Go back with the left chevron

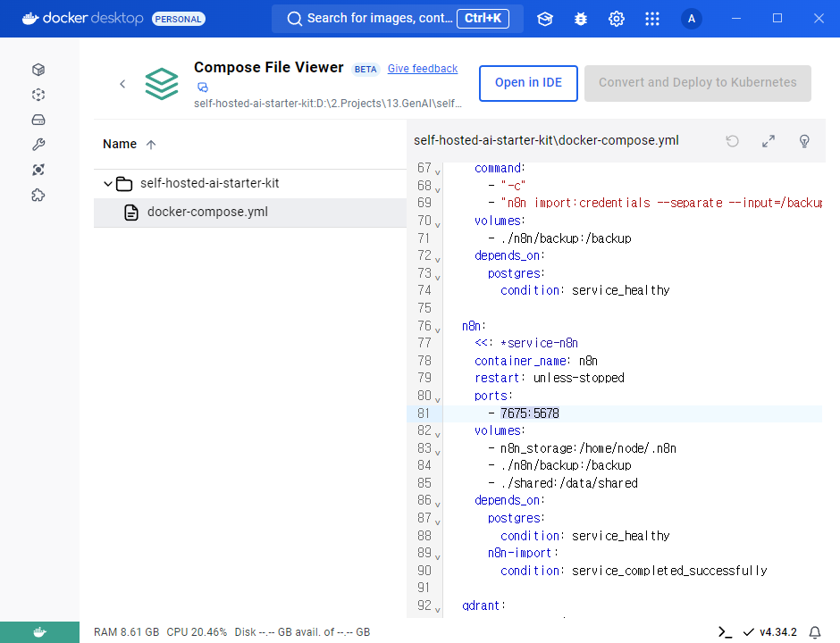tap(122, 84)
